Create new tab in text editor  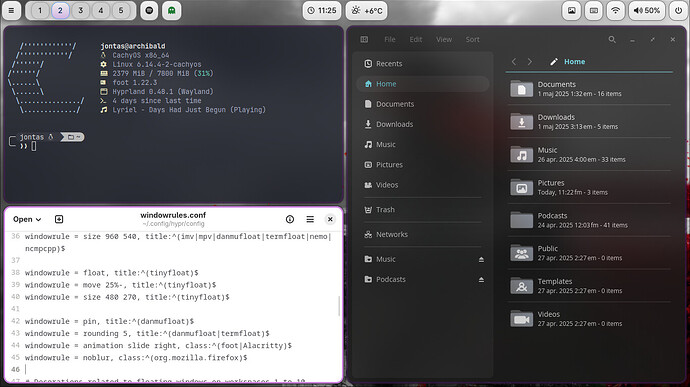(59, 219)
